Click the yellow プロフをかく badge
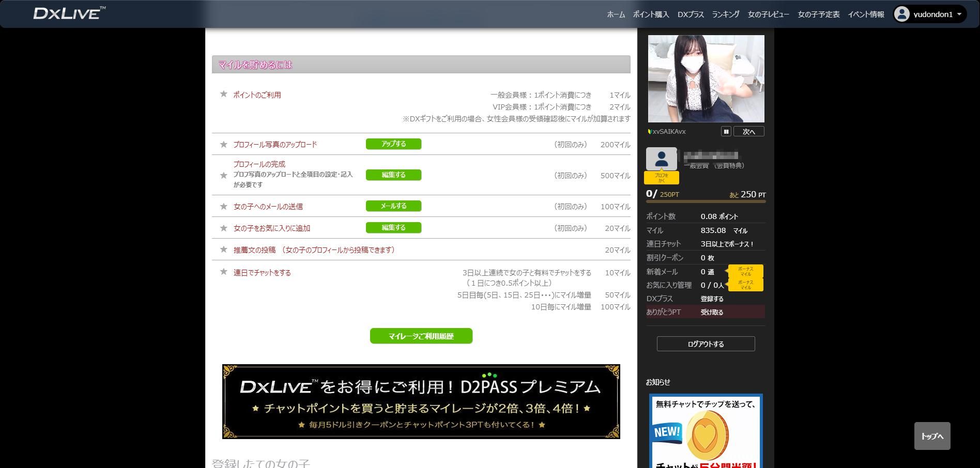 661,178
